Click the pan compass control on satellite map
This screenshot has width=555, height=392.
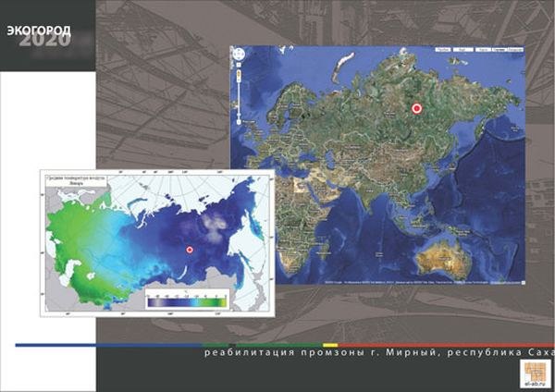[x=240, y=55]
